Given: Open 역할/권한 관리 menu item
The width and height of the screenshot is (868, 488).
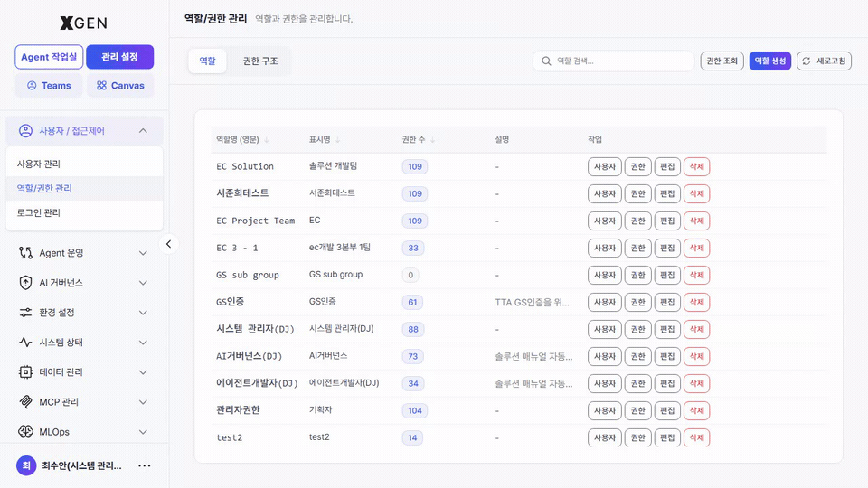Looking at the screenshot, I should (x=84, y=188).
